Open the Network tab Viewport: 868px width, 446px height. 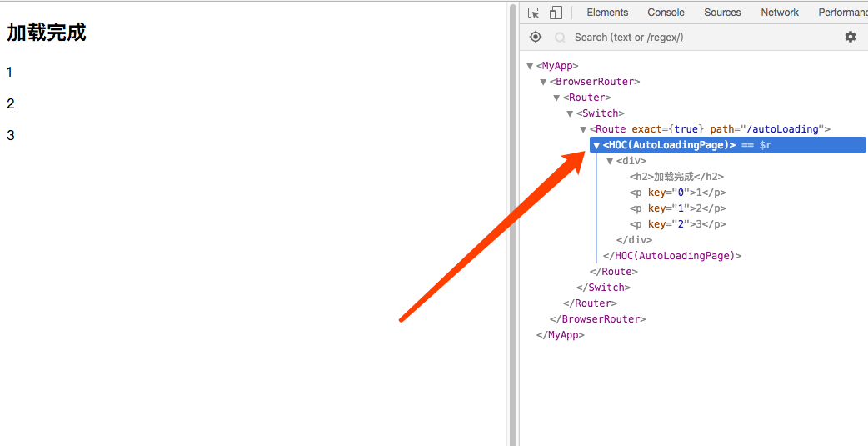[780, 13]
